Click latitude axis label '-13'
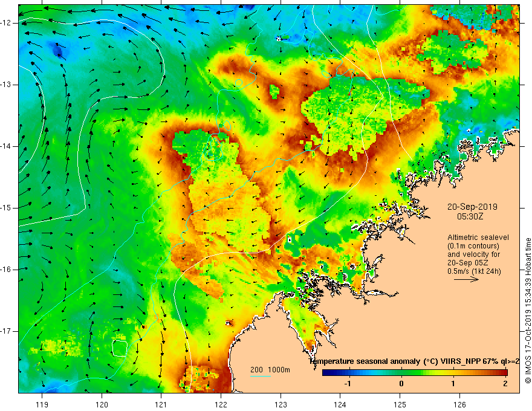The width and height of the screenshot is (532, 411). [x=7, y=85]
